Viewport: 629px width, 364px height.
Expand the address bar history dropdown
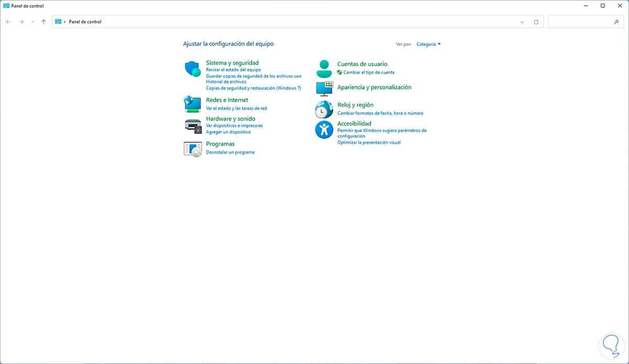click(x=523, y=22)
